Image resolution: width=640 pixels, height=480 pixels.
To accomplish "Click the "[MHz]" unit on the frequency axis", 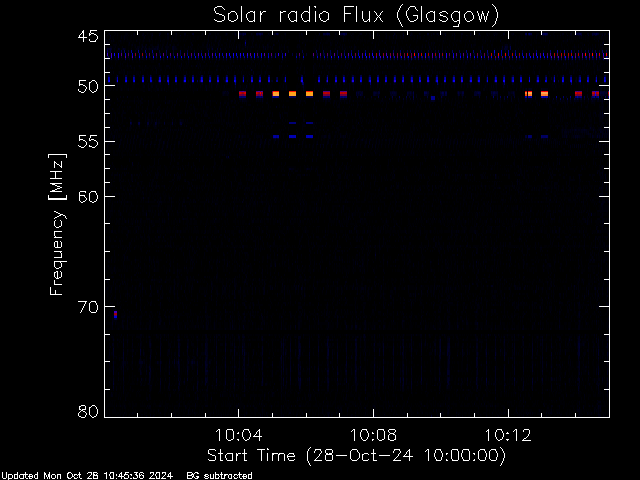I will click(x=57, y=177).
